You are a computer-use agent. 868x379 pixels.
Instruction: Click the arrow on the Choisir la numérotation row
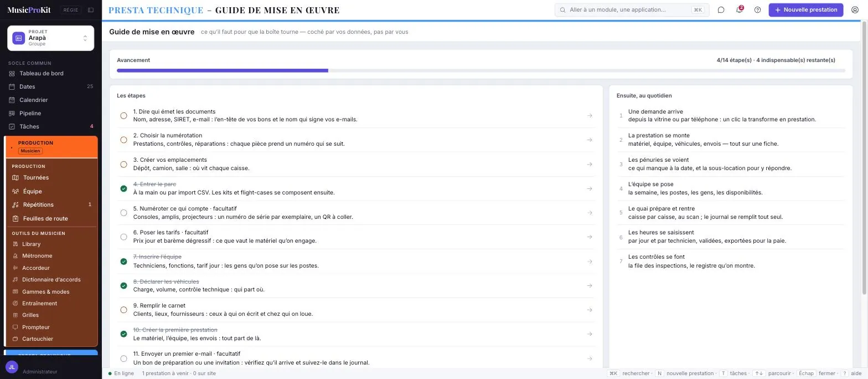pyautogui.click(x=590, y=140)
